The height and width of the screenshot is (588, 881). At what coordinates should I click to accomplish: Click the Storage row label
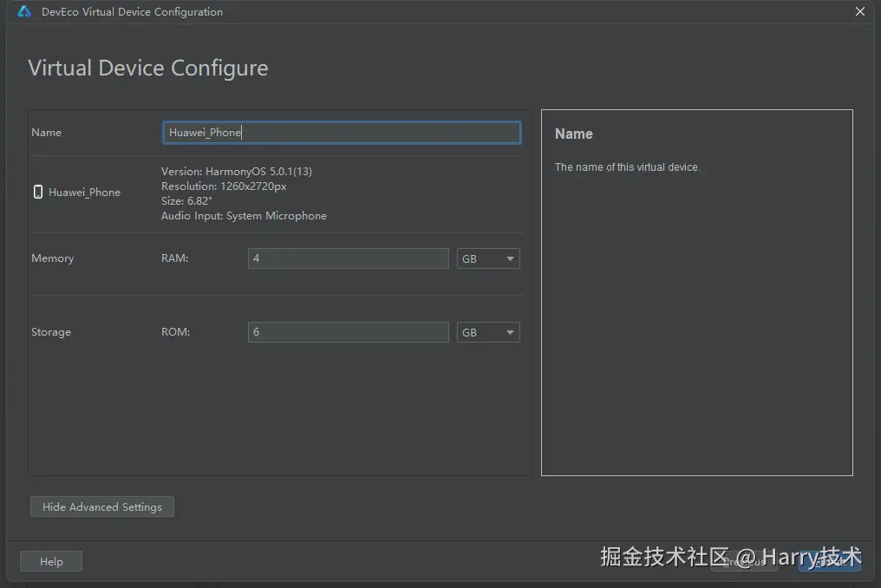tap(51, 332)
